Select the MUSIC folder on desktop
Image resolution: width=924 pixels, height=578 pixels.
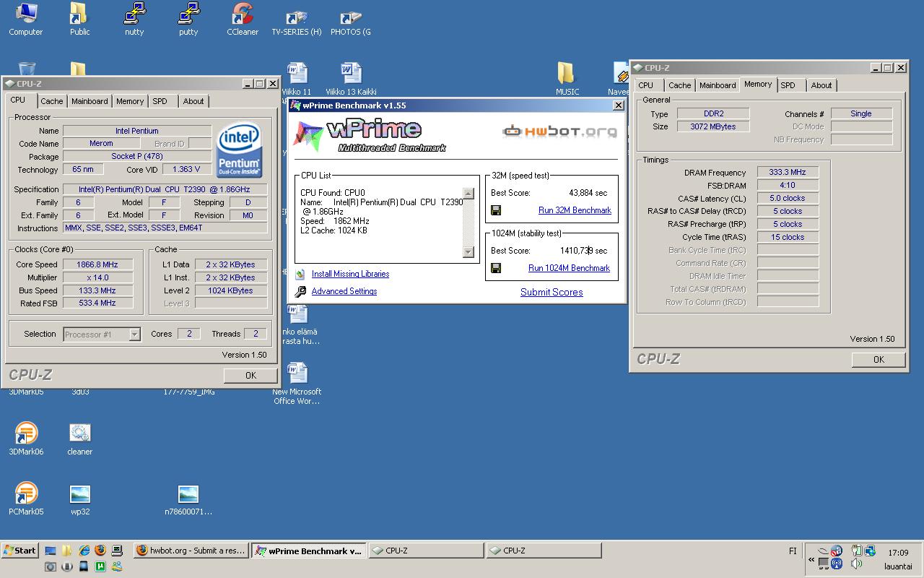tap(567, 79)
